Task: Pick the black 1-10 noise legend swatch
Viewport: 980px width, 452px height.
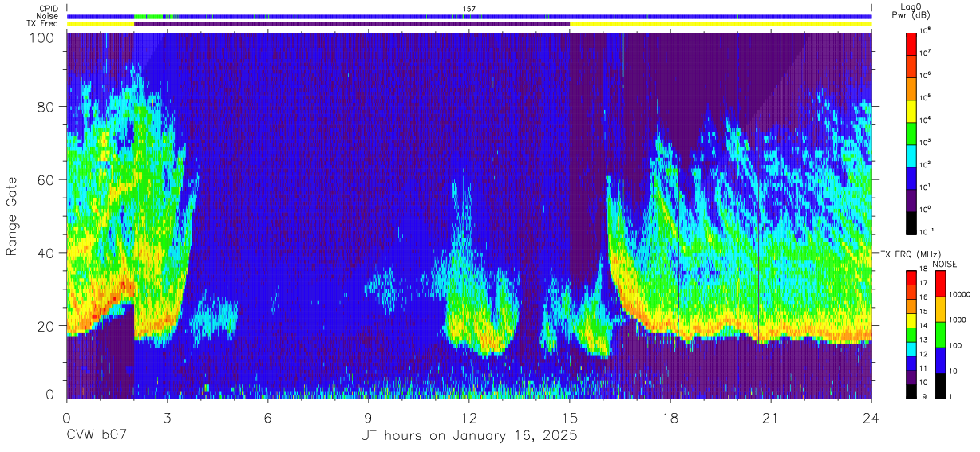Action: pyautogui.click(x=941, y=385)
